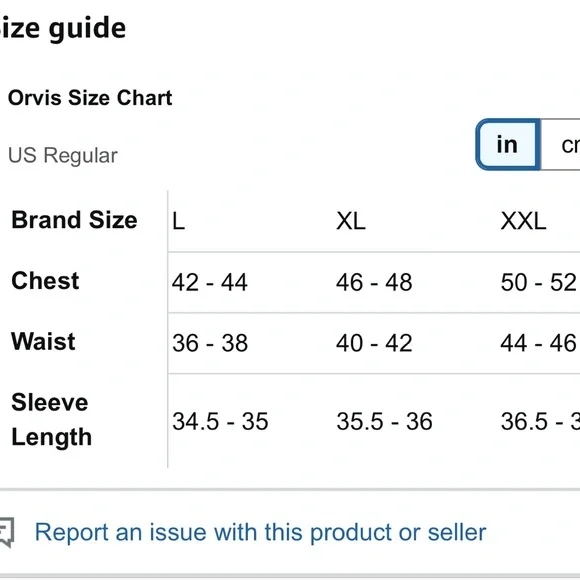Click the Sleeve Length row header

[x=51, y=420]
